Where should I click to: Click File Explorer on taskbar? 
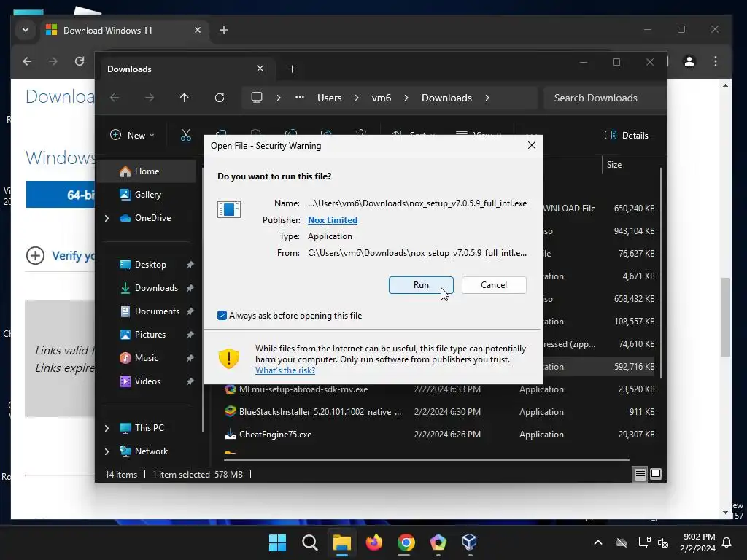coord(341,542)
